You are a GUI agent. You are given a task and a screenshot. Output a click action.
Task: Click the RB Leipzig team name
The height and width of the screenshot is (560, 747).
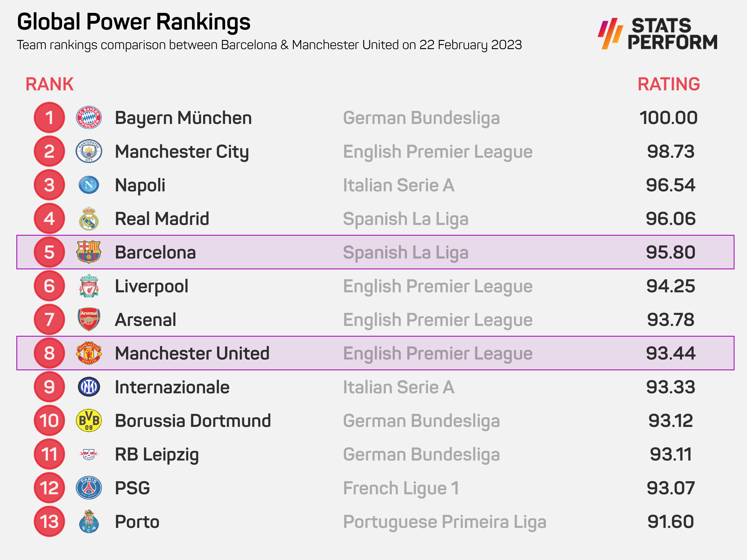(x=157, y=454)
